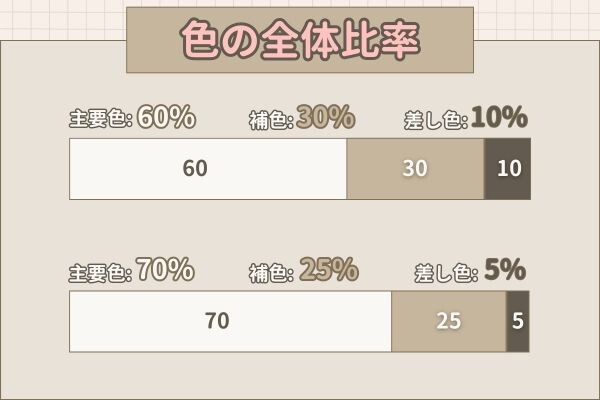This screenshot has height=400, width=600.
Task: Click the 色の全体比率 title banner
Action: click(300, 40)
